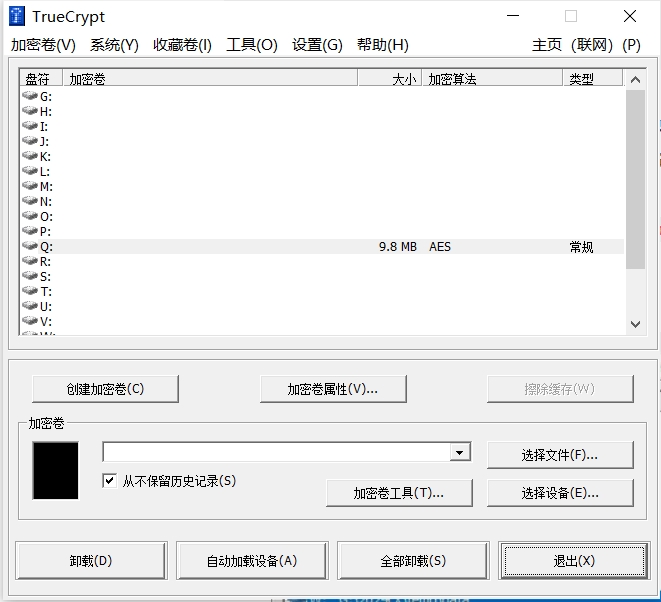Click scroll down arrow of drive list
The image size is (661, 602).
point(636,324)
